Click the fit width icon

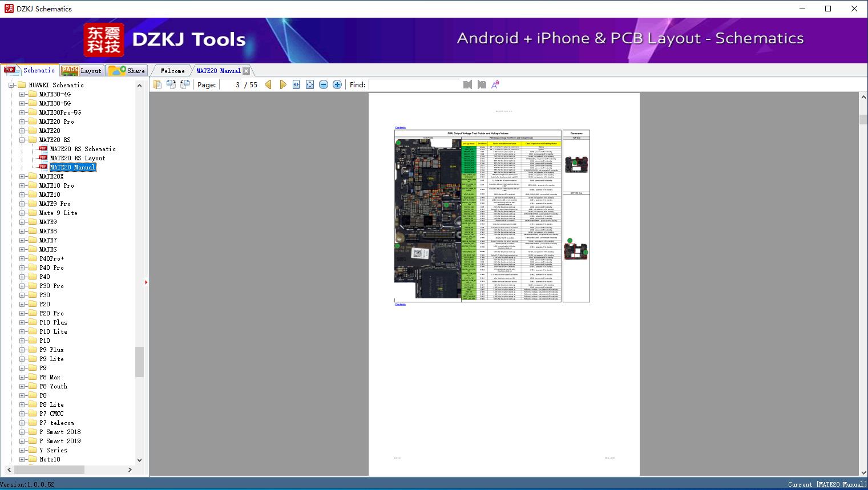(x=296, y=84)
